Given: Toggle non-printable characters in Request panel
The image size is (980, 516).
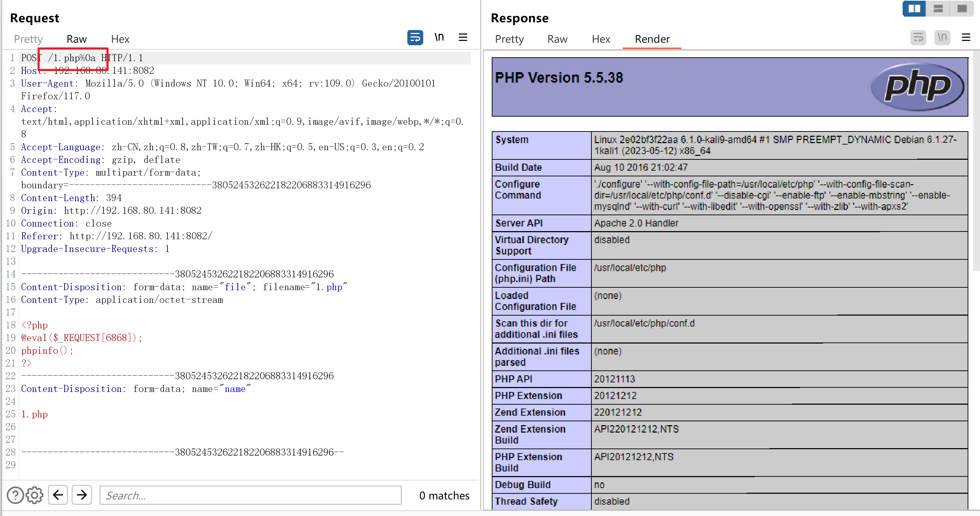Looking at the screenshot, I should pos(439,37).
